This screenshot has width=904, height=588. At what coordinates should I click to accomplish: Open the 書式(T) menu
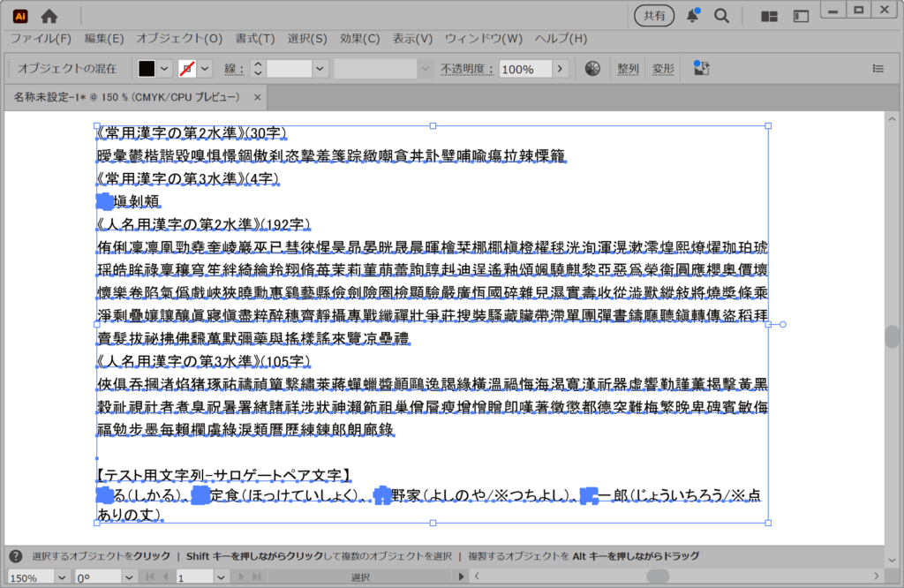point(255,39)
